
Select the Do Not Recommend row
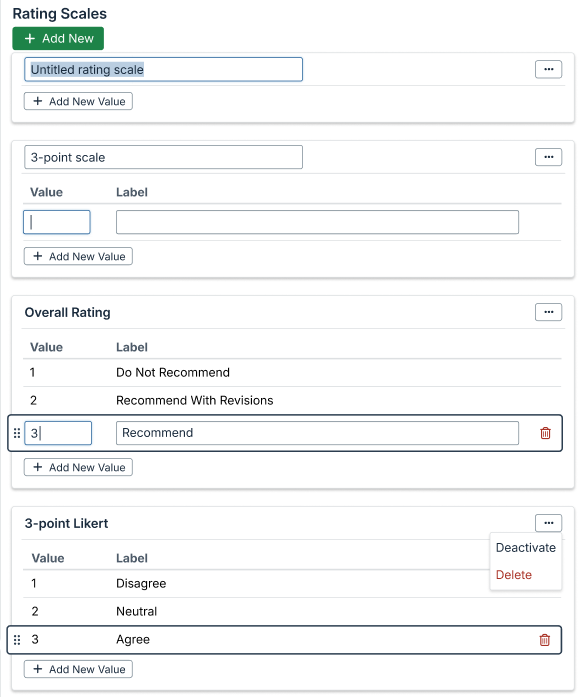coord(292,373)
